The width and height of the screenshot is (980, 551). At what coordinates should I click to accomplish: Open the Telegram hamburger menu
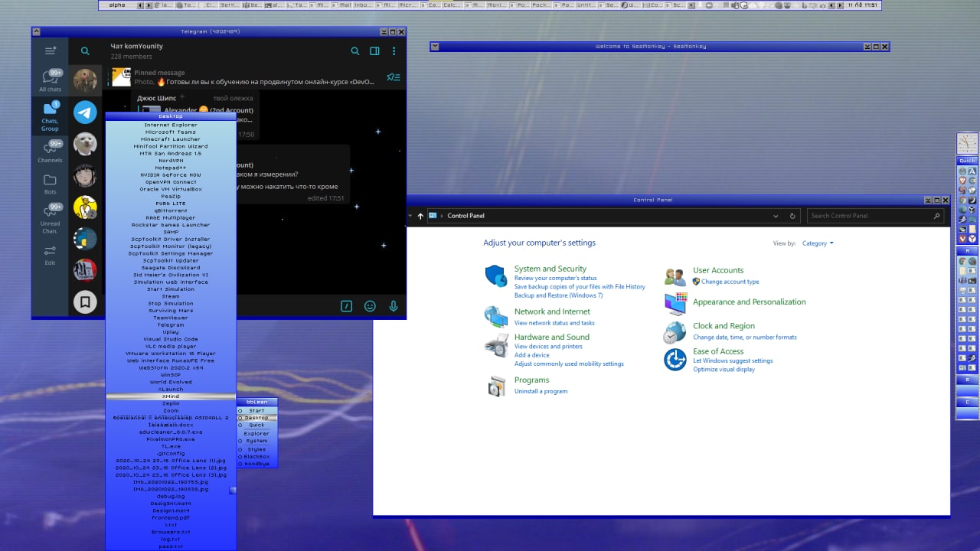tap(50, 51)
